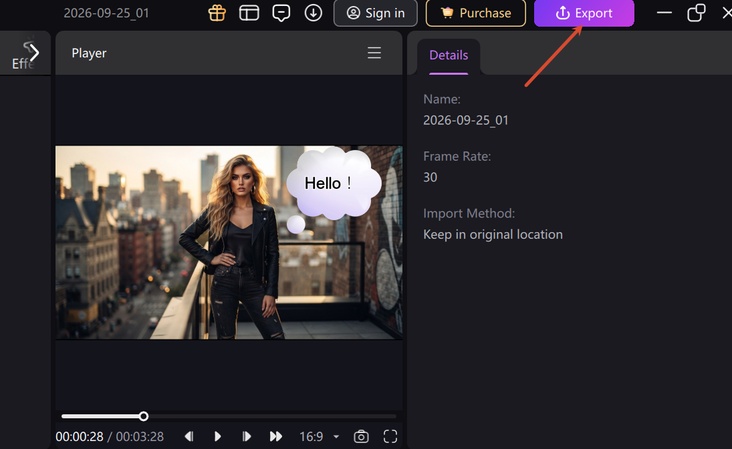Switch to the Details tab

[x=449, y=56]
